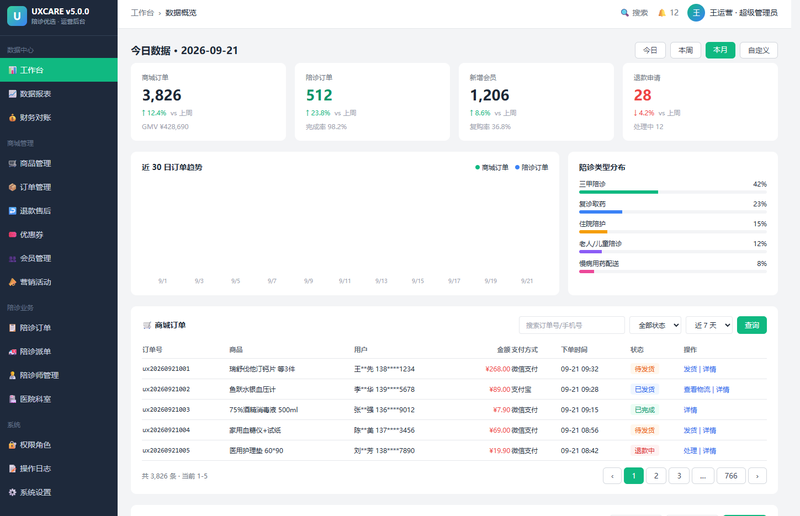Expand the 全部状态 status dropdown
Screen dimensions: 800x516
pyautogui.click(x=655, y=325)
